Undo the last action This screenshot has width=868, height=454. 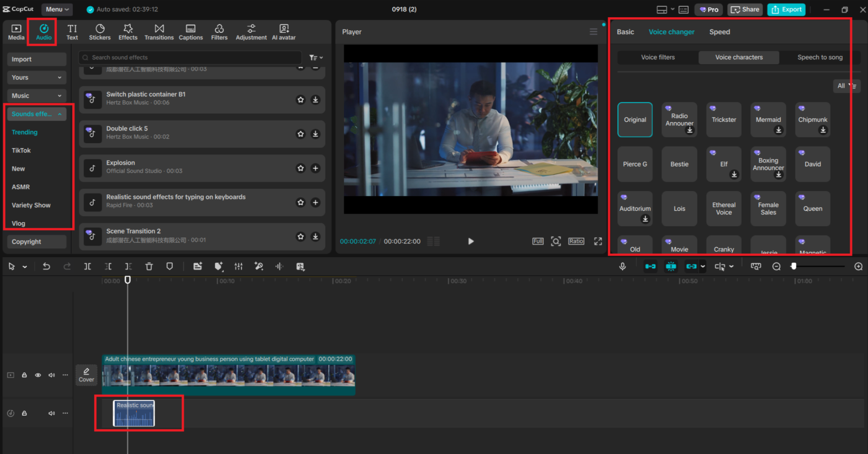(x=46, y=266)
